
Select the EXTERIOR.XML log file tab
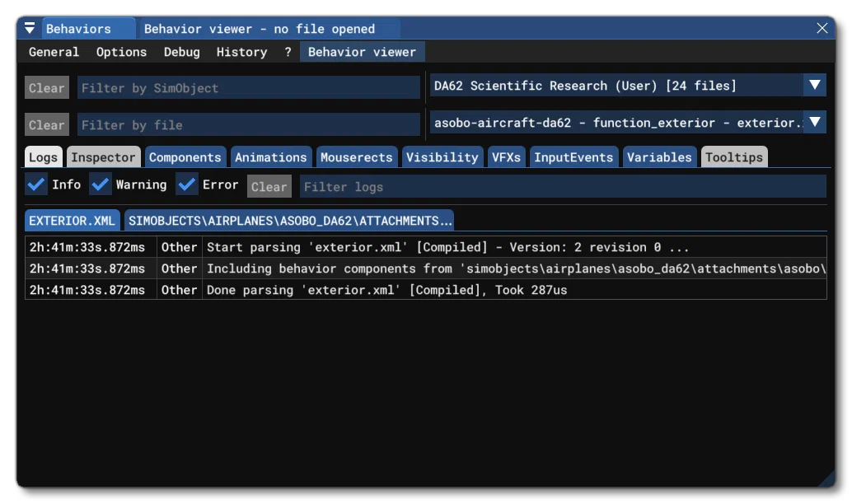73,221
